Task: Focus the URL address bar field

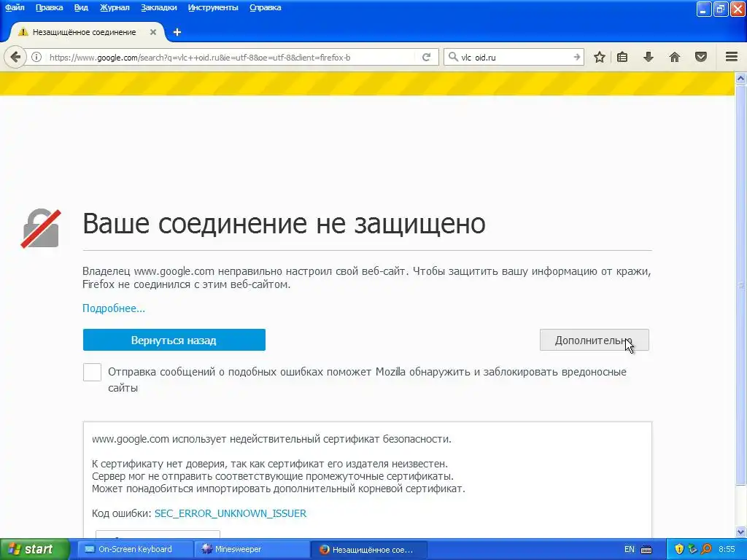Action: tap(231, 57)
